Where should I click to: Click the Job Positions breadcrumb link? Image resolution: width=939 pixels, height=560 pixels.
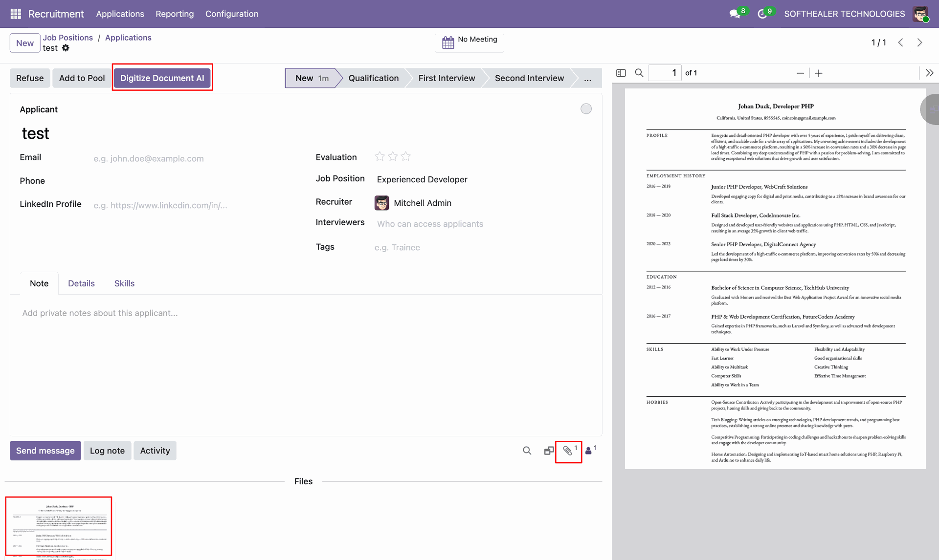point(67,38)
